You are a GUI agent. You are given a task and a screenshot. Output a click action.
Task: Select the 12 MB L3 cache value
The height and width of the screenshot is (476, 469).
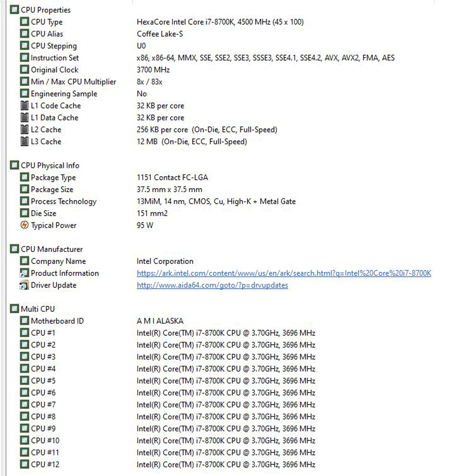tap(192, 141)
